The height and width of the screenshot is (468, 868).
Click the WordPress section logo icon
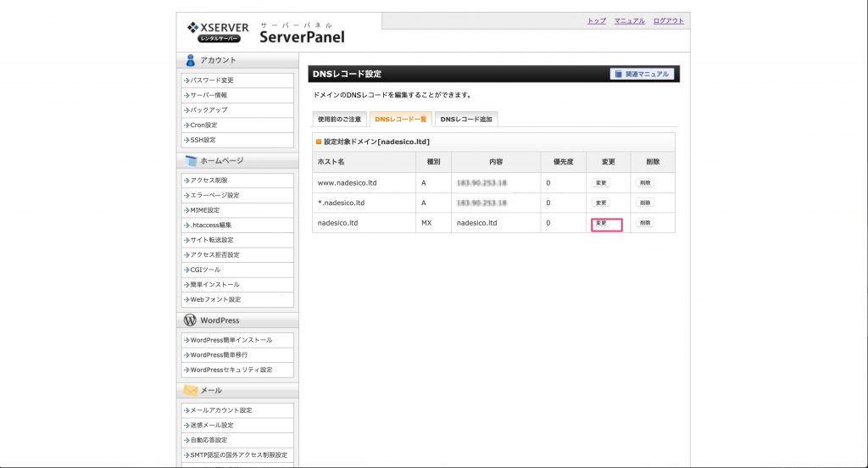(191, 320)
